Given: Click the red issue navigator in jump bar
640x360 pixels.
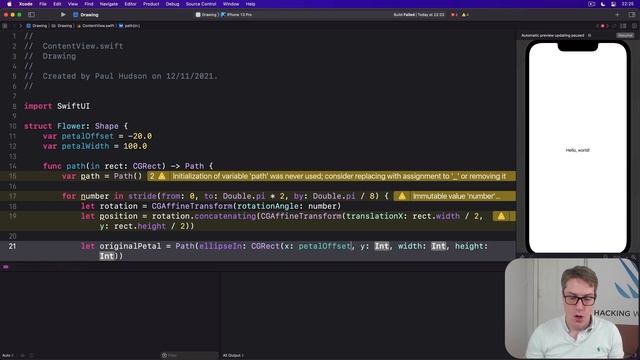Looking at the screenshot, I should (x=602, y=26).
